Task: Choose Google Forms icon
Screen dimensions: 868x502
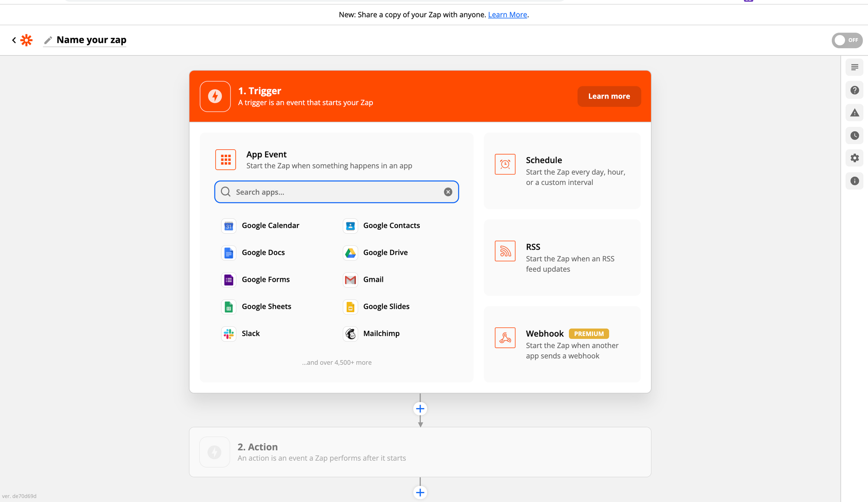Action: tap(229, 280)
